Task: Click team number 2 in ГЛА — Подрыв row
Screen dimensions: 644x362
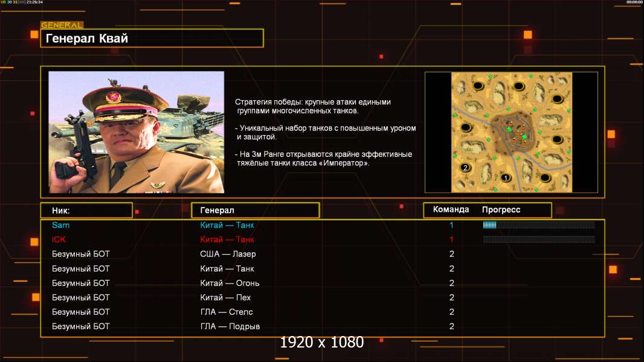Action: [452, 326]
